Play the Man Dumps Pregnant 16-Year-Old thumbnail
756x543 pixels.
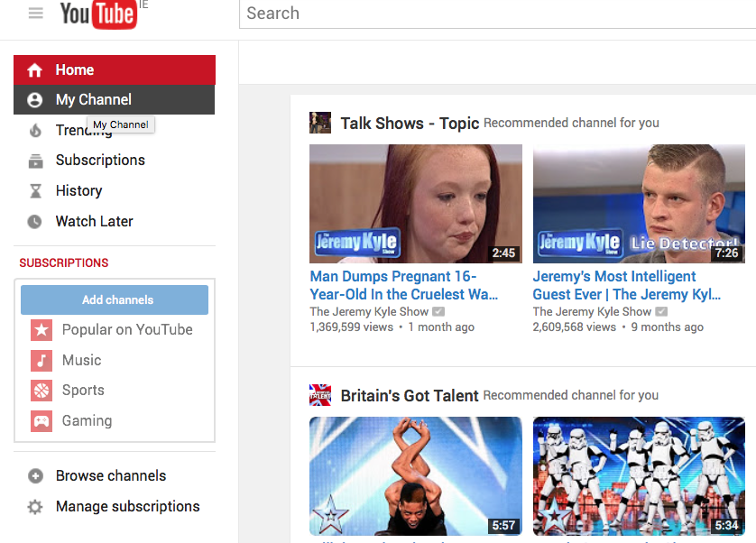click(x=416, y=204)
